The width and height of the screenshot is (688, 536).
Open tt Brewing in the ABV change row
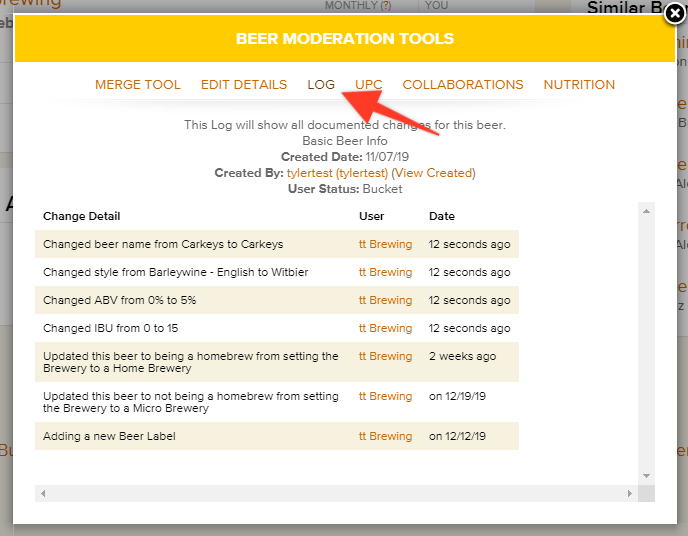click(x=385, y=300)
